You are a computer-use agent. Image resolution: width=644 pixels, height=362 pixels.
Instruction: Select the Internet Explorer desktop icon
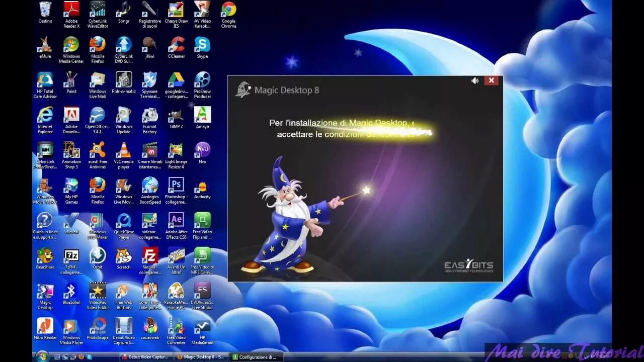coord(45,120)
